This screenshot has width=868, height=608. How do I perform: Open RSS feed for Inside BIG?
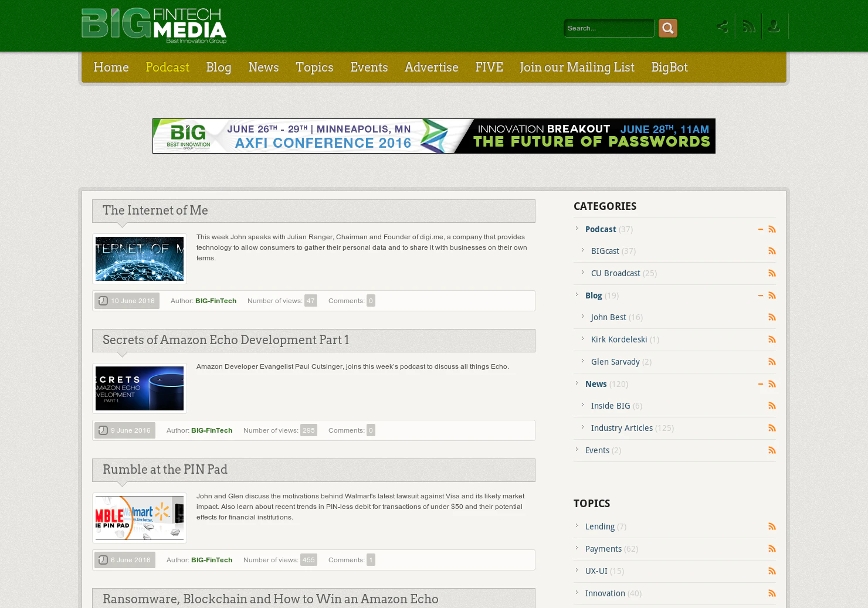[x=772, y=406]
